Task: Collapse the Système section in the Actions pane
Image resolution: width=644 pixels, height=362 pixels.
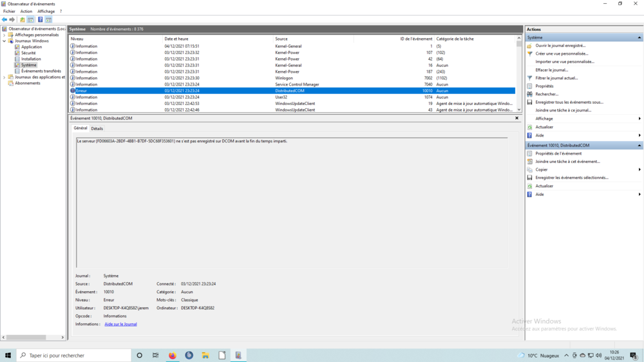Action: pos(639,37)
